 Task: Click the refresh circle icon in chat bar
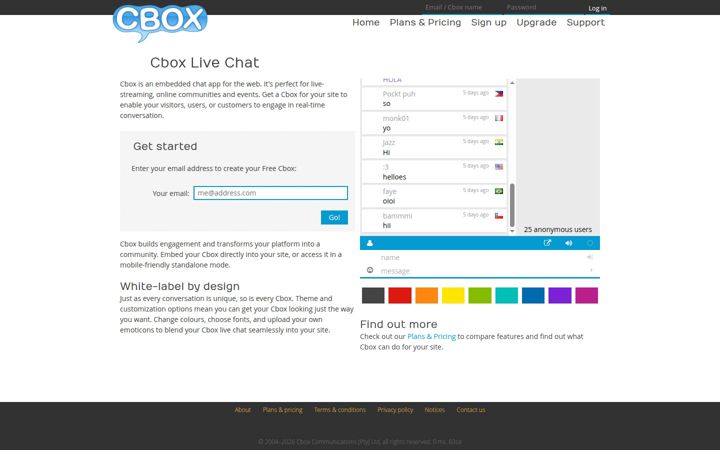[590, 243]
